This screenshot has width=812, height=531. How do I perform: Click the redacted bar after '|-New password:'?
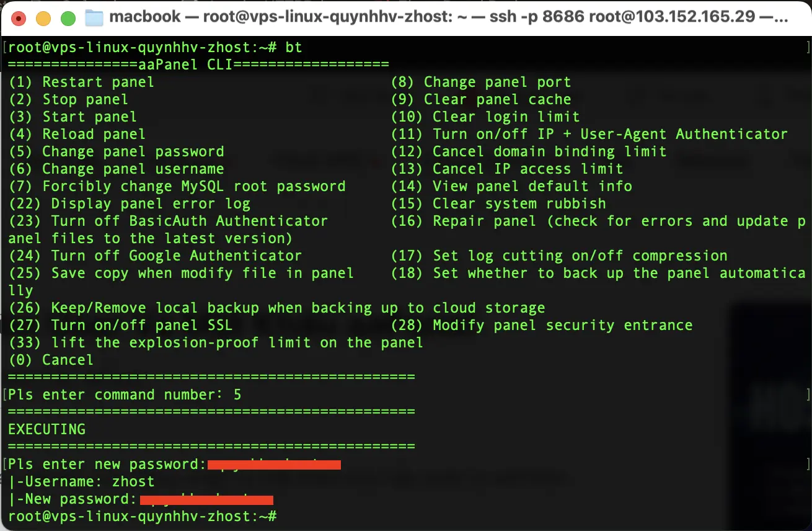[x=206, y=500]
